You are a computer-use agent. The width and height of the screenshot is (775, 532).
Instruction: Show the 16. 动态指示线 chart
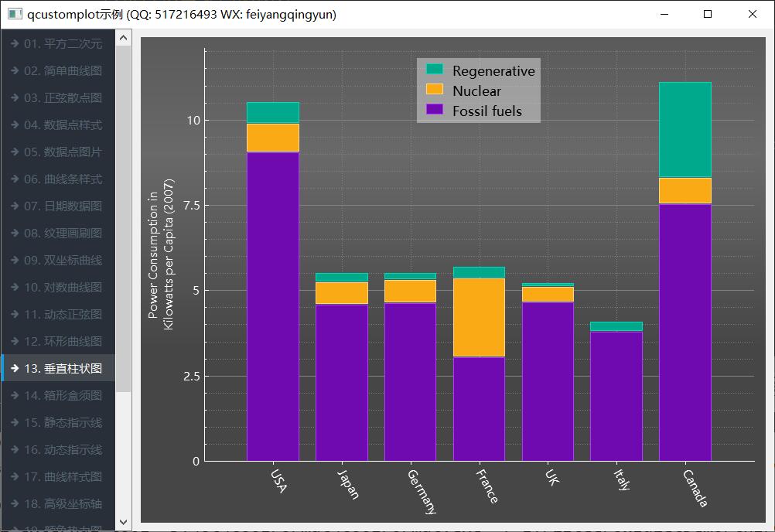pyautogui.click(x=63, y=450)
